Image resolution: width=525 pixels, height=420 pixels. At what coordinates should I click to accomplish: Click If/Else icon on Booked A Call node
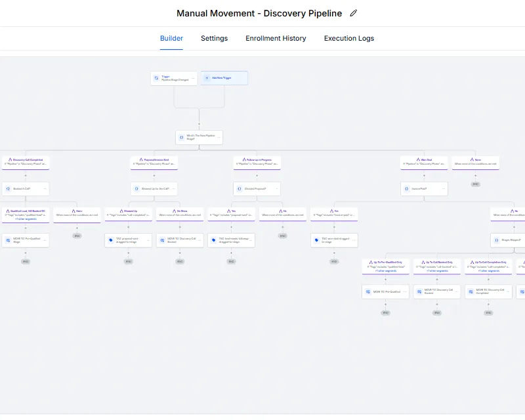(8, 189)
